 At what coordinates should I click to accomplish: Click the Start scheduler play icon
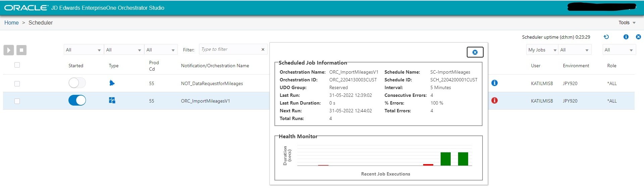9,50
